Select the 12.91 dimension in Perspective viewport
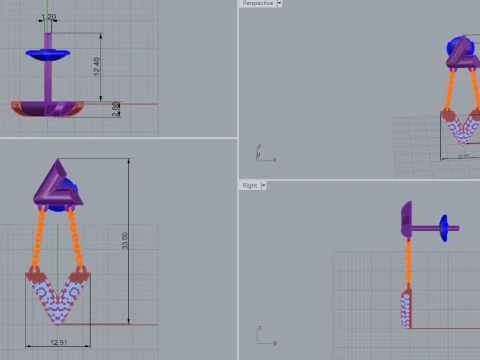480x360 pixels. tap(463, 156)
